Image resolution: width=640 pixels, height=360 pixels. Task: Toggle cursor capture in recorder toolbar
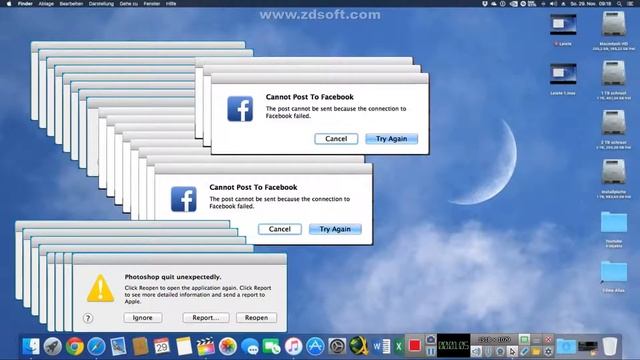coord(512,351)
